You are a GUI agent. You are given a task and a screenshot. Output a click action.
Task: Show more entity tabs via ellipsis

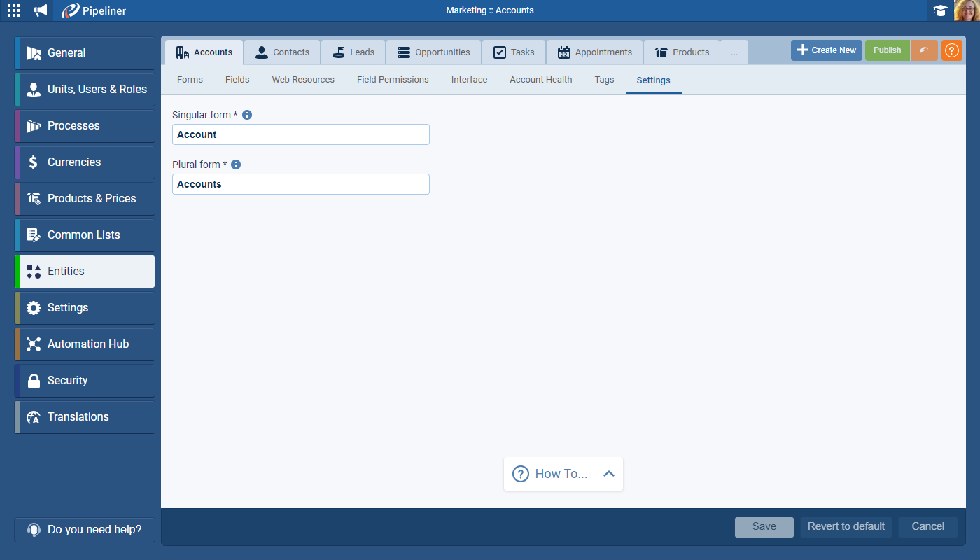[x=734, y=52]
